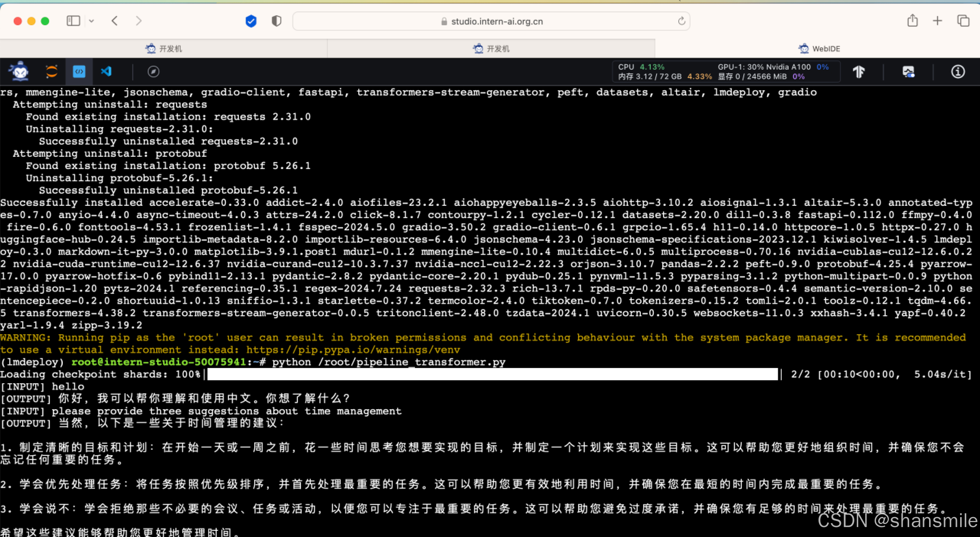Screen dimensions: 980x537
Task: Toggle the Safari privacy shield icon
Action: [x=276, y=21]
